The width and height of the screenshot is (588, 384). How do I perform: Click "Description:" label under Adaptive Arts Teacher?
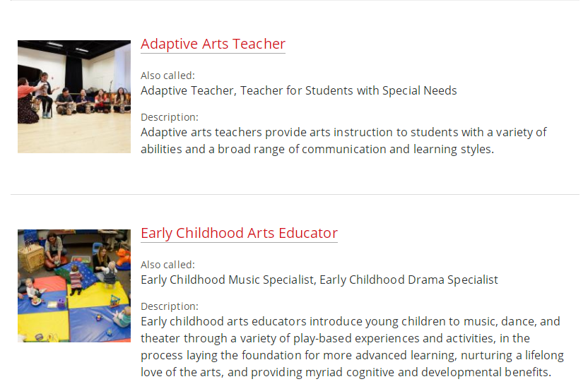[x=170, y=117]
